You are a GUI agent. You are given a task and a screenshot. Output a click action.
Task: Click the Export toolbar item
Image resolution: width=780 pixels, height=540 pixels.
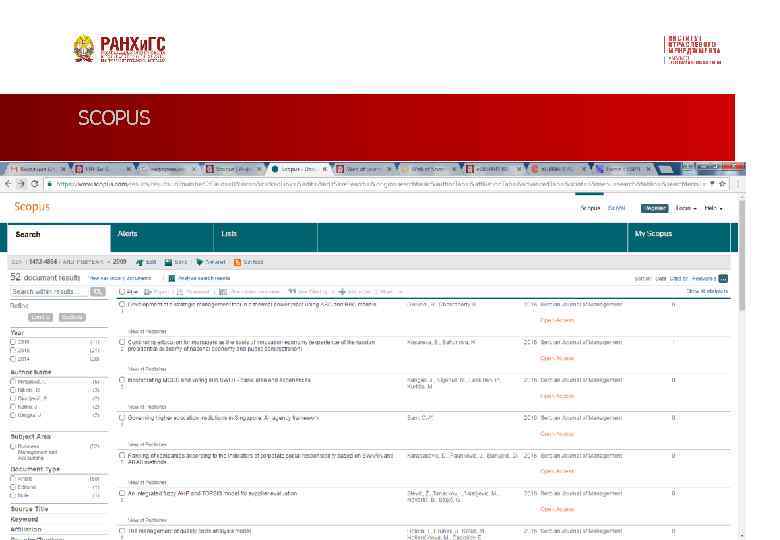[156, 292]
